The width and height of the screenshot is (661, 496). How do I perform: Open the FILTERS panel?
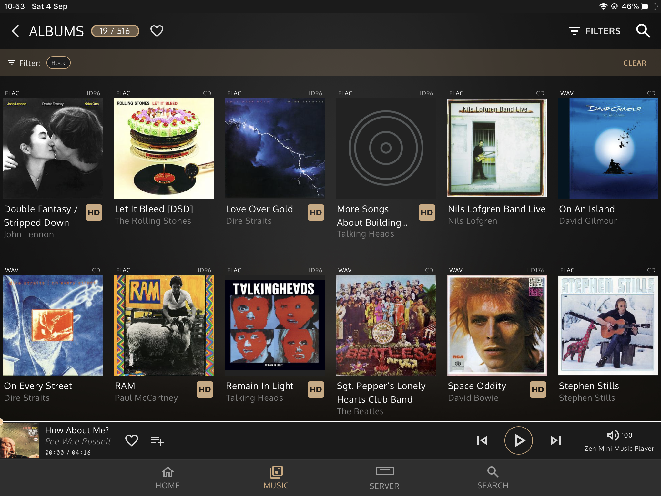[x=595, y=31]
